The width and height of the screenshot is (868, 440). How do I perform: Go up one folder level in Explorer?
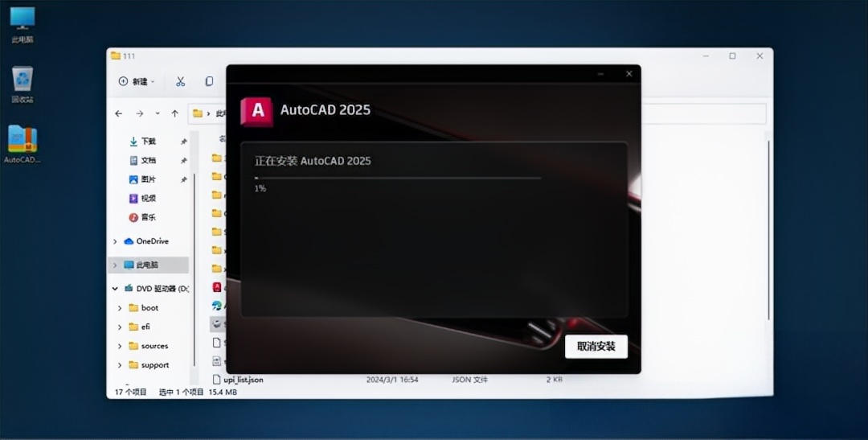tap(175, 113)
